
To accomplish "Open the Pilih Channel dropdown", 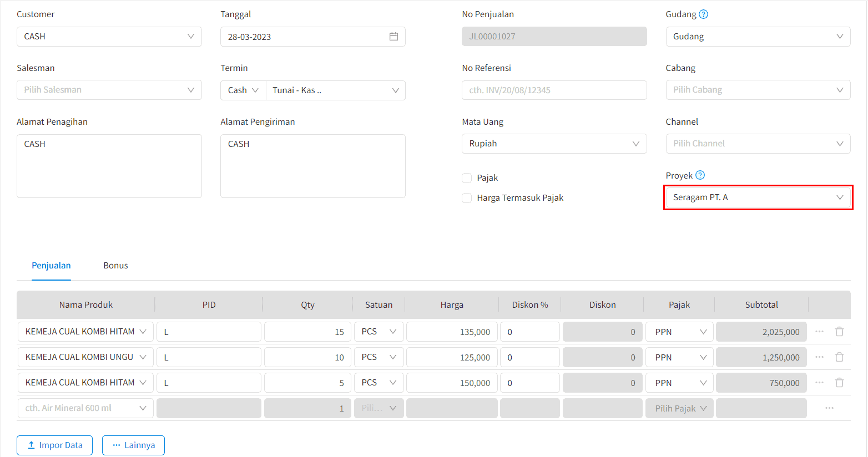I will click(x=758, y=144).
